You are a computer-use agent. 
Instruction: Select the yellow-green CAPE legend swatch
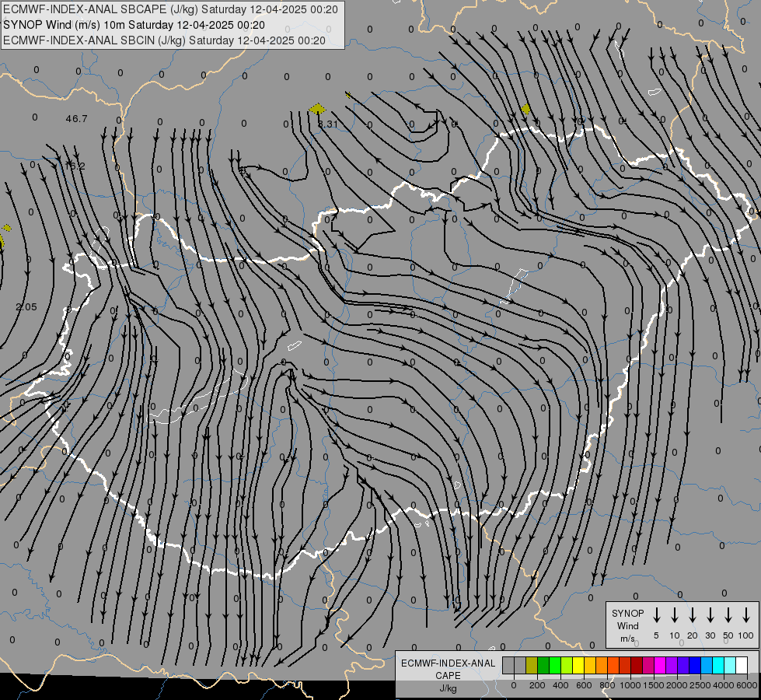(x=567, y=665)
